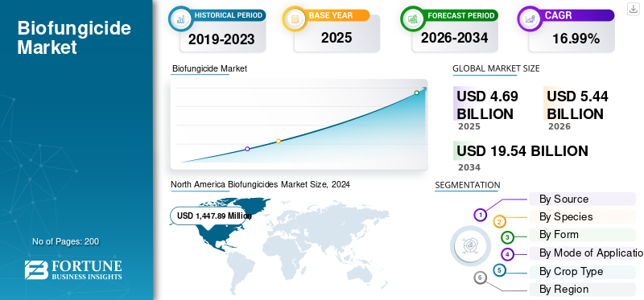Click the segmentation center circle icon
This screenshot has width=644, height=300.
click(x=470, y=246)
